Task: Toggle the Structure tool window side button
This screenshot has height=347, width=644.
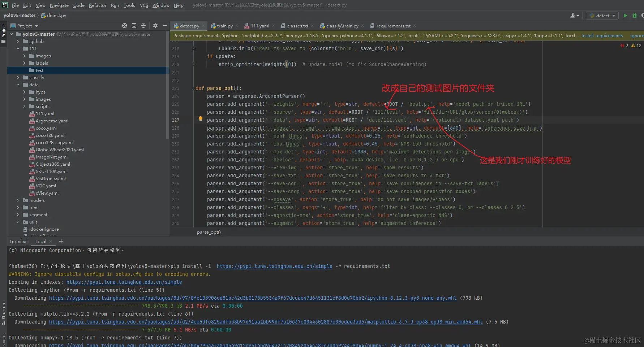Action: point(4,313)
